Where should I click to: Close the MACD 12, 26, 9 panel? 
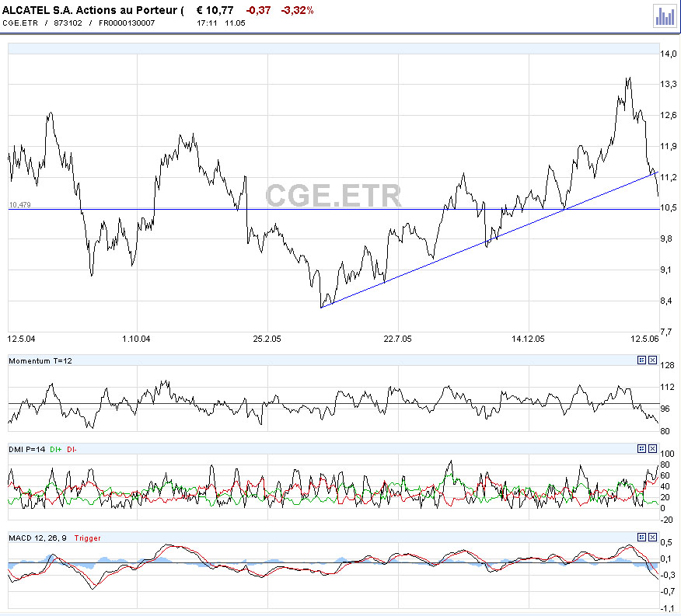point(652,537)
